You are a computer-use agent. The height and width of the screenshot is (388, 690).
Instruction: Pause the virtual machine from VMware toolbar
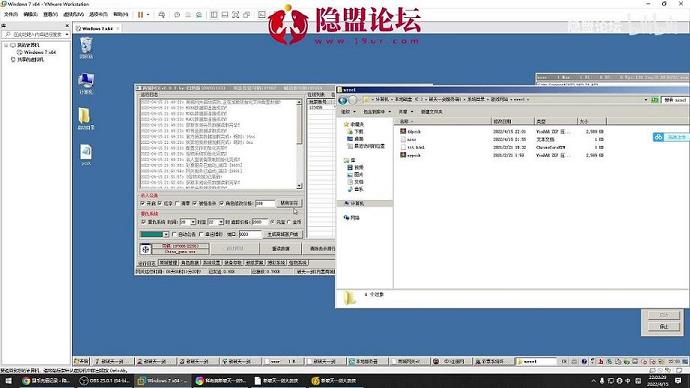tap(140, 15)
